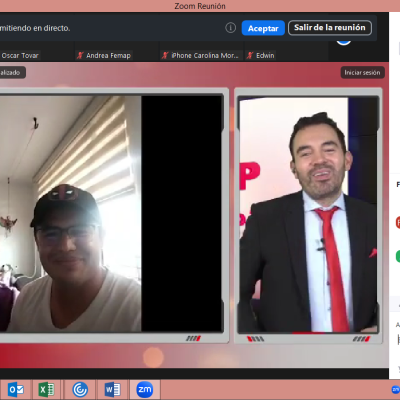Open Word from the taskbar

tap(112, 389)
